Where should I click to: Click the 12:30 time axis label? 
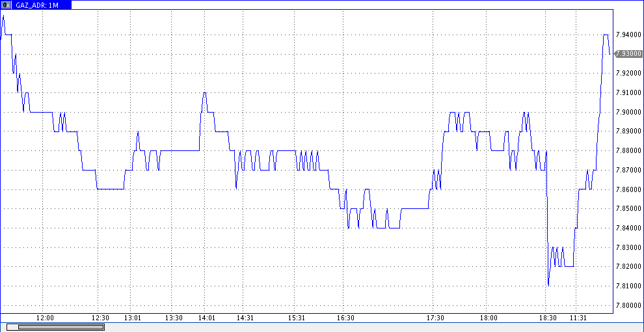coord(100,318)
